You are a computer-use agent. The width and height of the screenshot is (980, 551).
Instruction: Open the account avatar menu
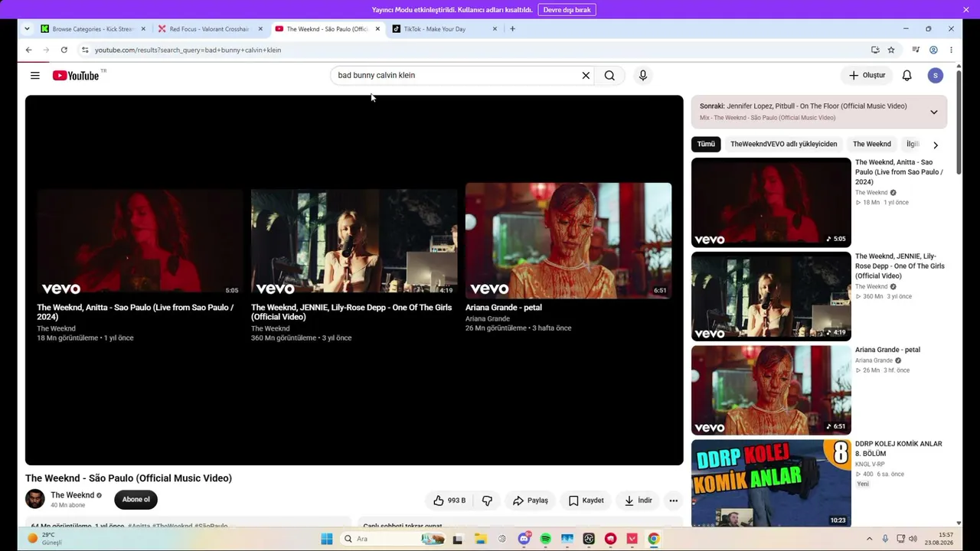(x=935, y=75)
